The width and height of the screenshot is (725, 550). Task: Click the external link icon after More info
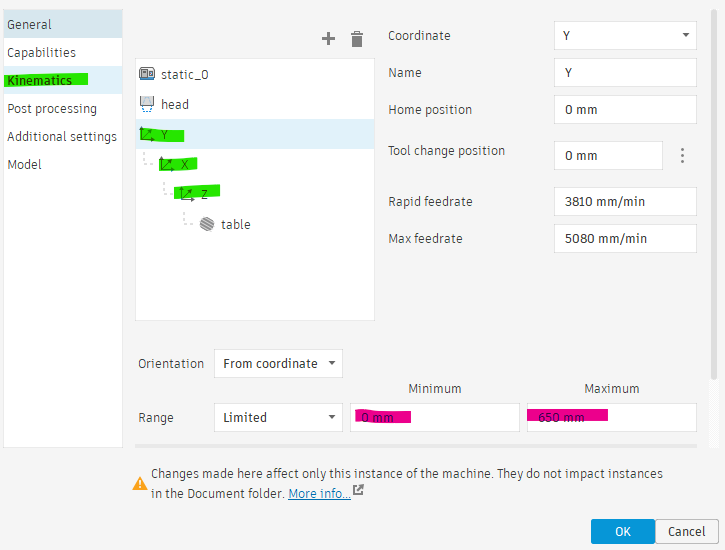[x=358, y=490]
